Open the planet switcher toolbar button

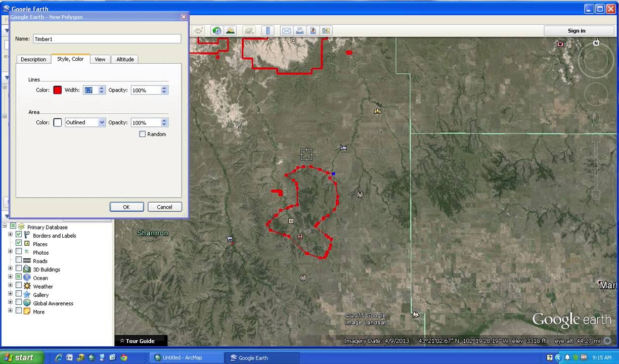tap(249, 31)
